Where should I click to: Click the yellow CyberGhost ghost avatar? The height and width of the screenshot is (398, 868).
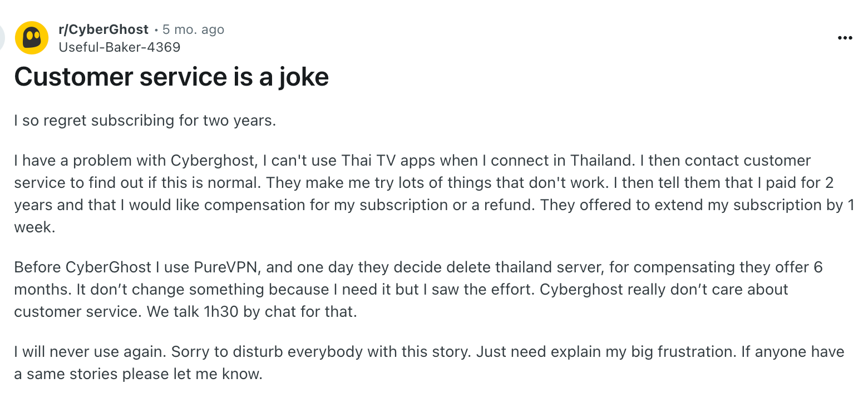point(32,38)
